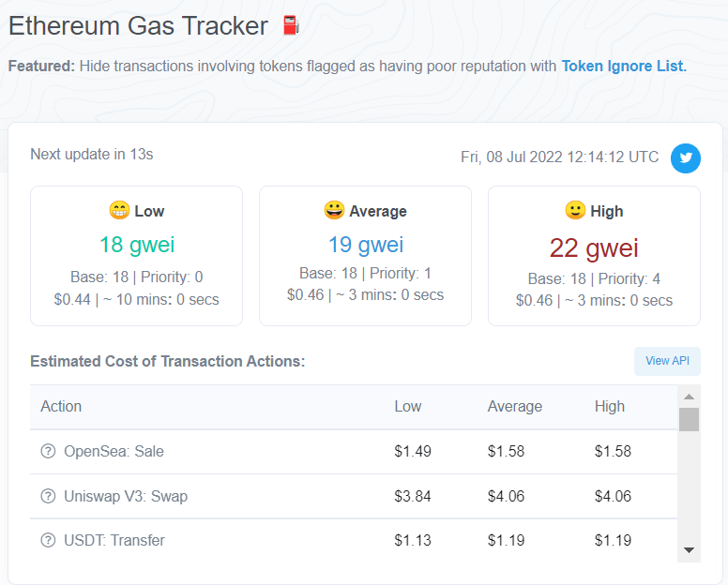
Task: Click the help icon beside USDT: Transfer
Action: click(x=48, y=540)
